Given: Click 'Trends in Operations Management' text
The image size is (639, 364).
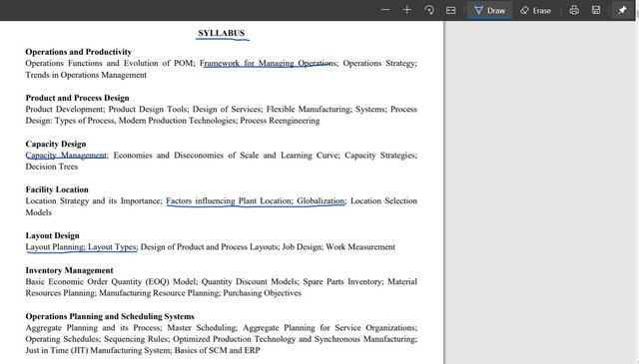Looking at the screenshot, I should 86,75.
